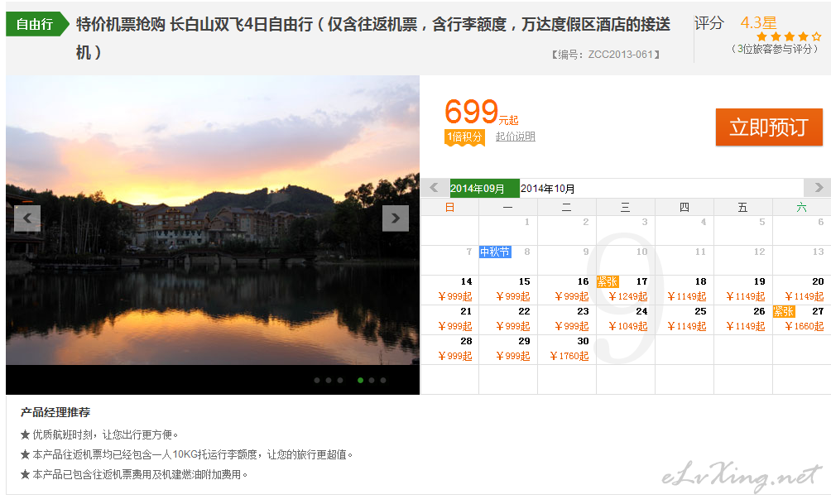
Task: Select September 27 at ¥1660起
Action: [802, 319]
